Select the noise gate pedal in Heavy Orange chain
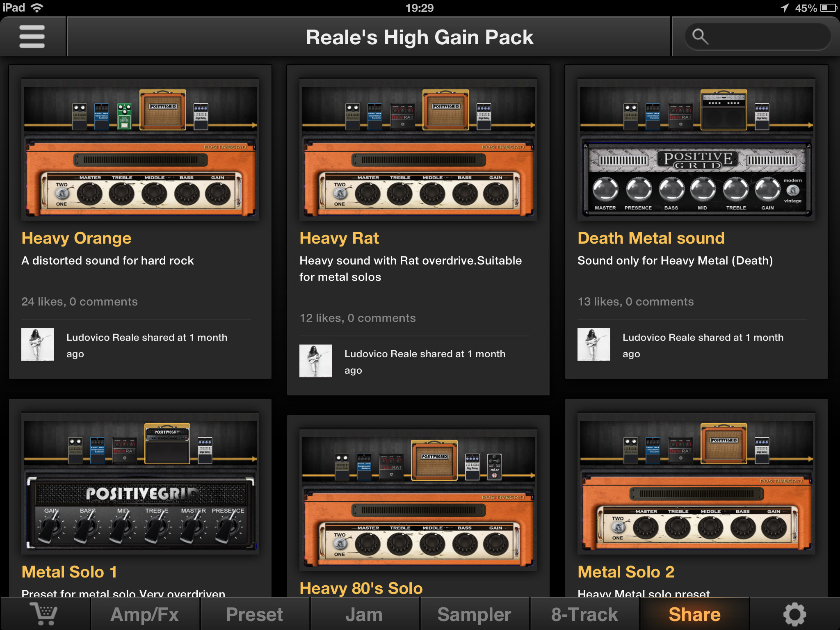 (79, 117)
